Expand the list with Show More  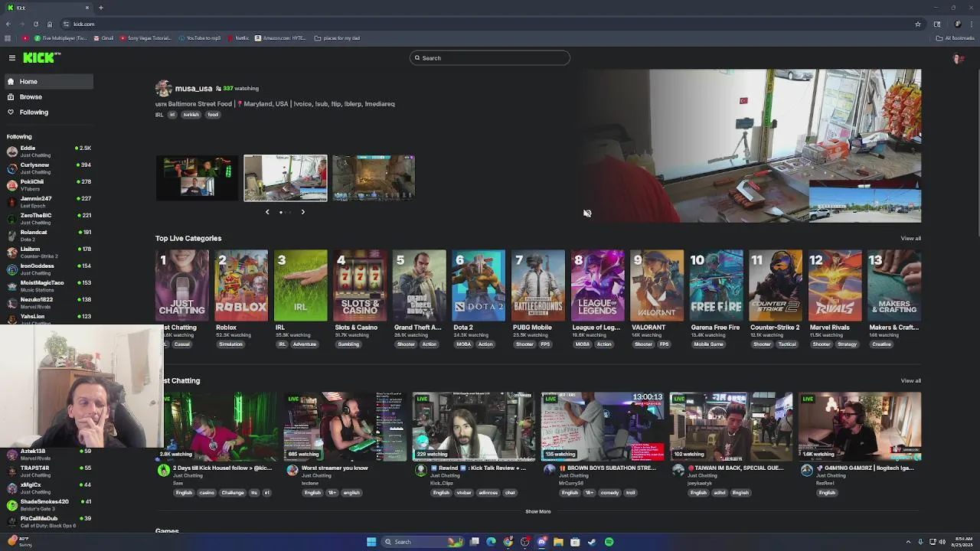point(537,511)
